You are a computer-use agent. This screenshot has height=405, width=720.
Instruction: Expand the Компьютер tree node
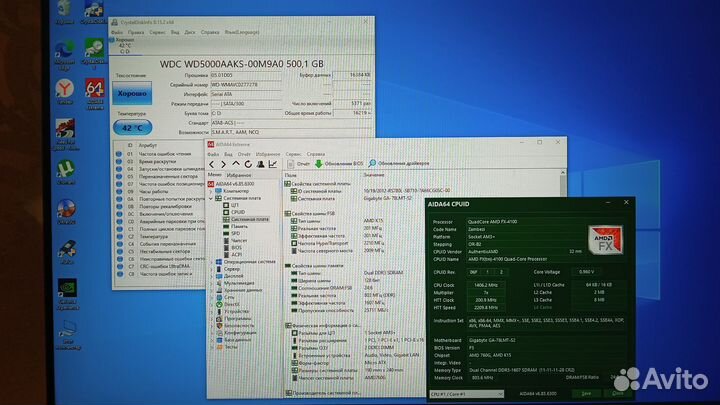[211, 191]
